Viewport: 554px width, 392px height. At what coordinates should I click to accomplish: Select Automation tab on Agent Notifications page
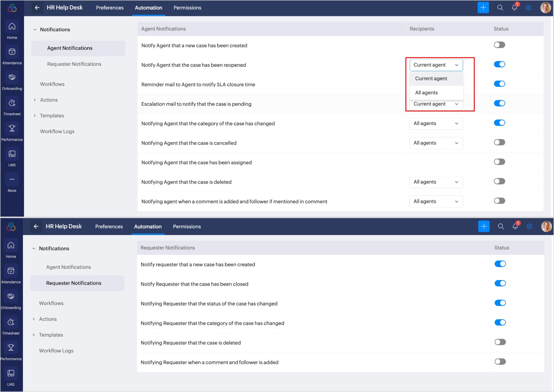pyautogui.click(x=149, y=8)
